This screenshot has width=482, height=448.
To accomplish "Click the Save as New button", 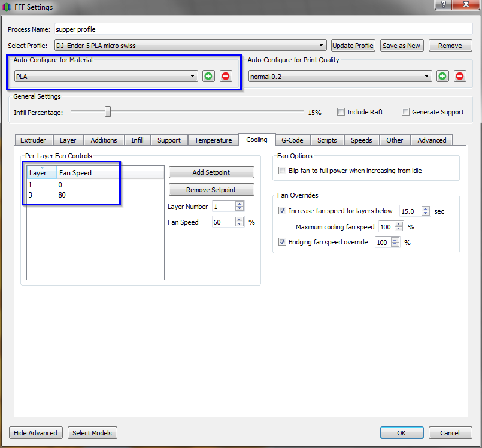I will coord(402,45).
